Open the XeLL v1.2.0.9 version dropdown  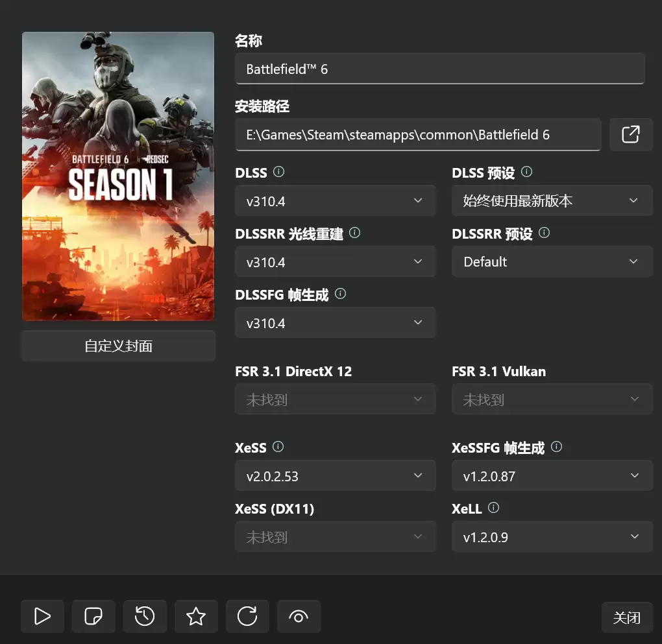[x=552, y=537]
